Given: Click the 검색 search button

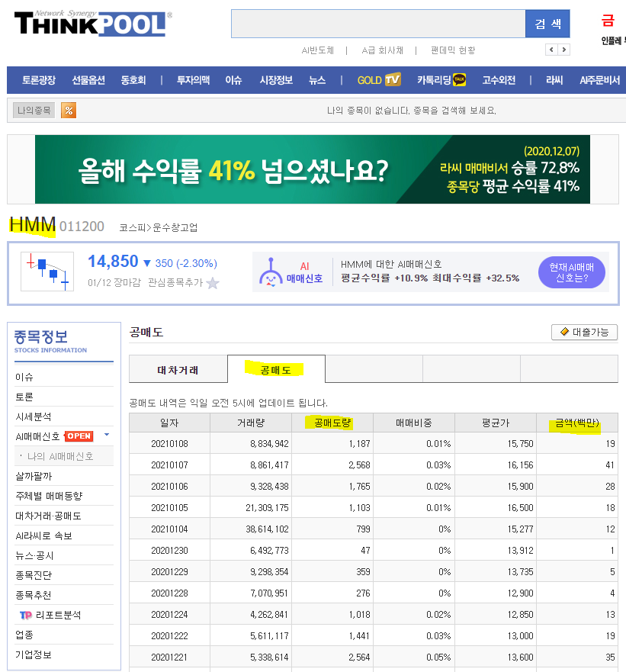Looking at the screenshot, I should coord(547,24).
